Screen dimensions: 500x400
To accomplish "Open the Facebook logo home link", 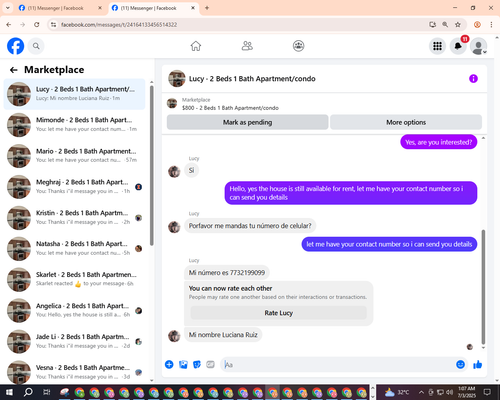I will (x=16, y=46).
